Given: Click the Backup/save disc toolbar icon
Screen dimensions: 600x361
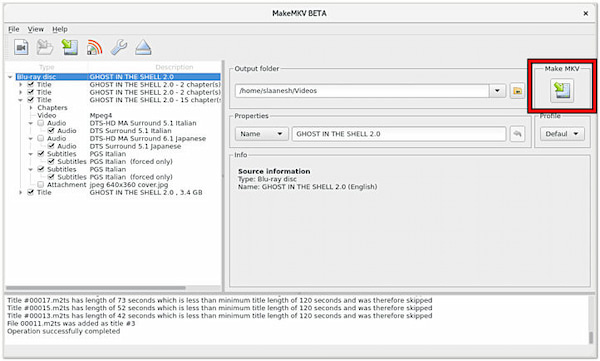Looking at the screenshot, I should point(70,47).
